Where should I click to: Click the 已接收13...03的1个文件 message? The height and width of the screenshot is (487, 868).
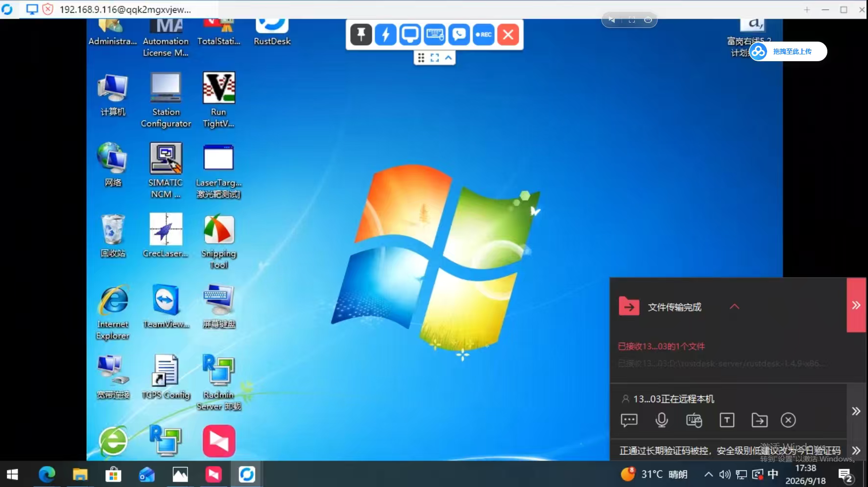(x=661, y=347)
